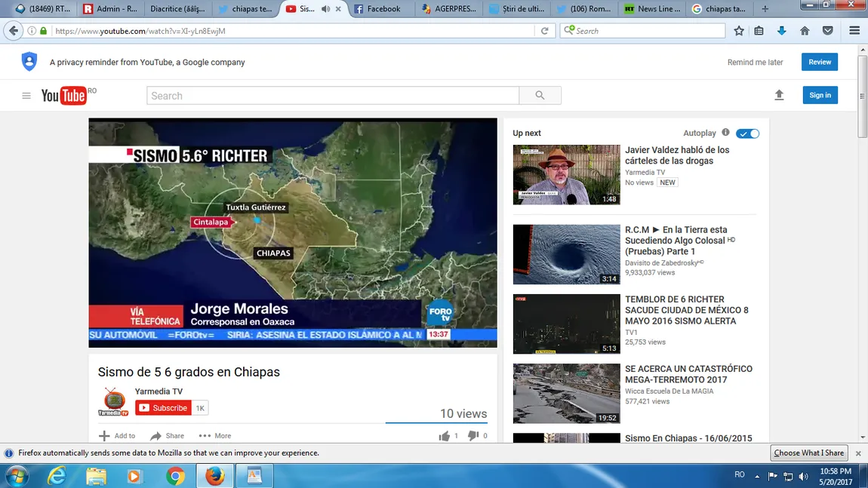This screenshot has height=488, width=868.
Task: Click the YouTube upload icon
Action: tap(779, 95)
